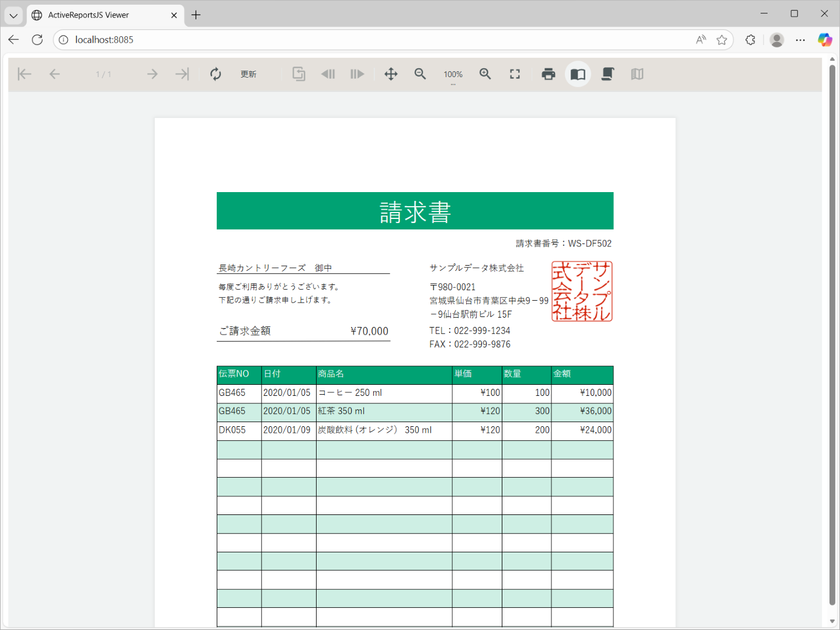
Task: Select the pan/move tool
Action: (x=390, y=74)
